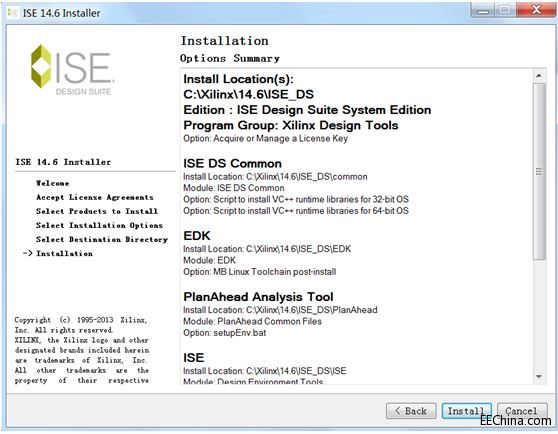The width and height of the screenshot is (558, 434).
Task: Close the ISE 14.6 Installer window
Action: click(x=536, y=10)
